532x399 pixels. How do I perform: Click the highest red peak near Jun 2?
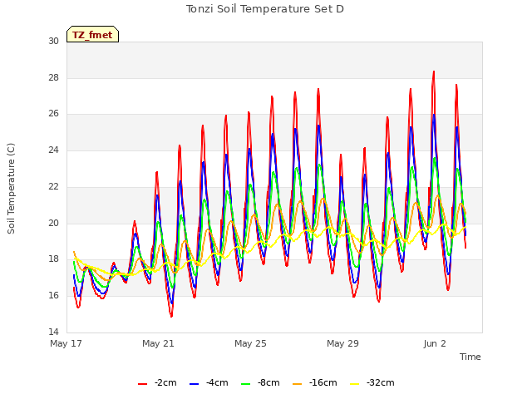coord(434,72)
